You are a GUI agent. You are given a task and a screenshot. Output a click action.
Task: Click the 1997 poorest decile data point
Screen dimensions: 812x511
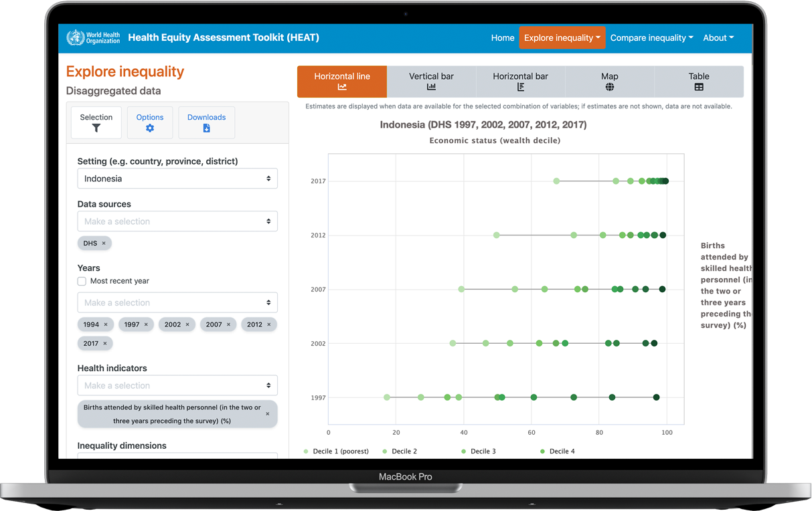point(387,397)
